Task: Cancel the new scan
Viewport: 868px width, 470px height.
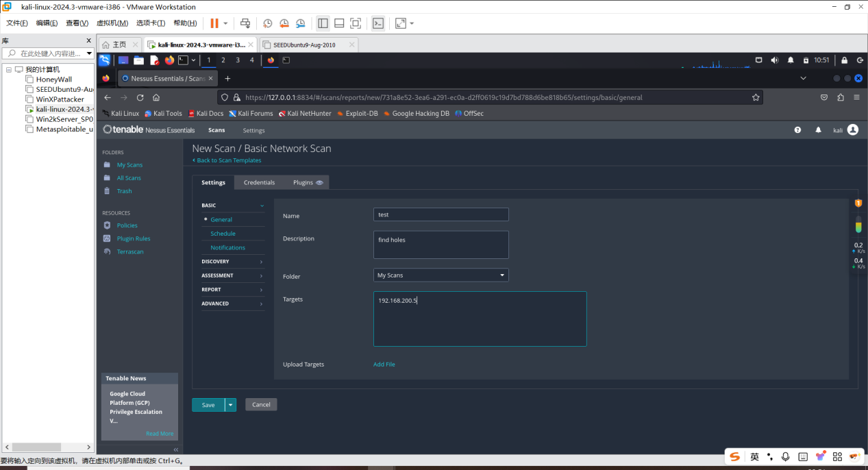Action: click(x=261, y=405)
